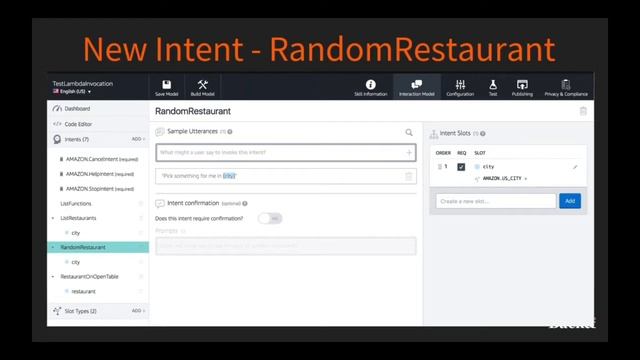The width and height of the screenshot is (640, 360).
Task: Select city slot under RandomRestaurant
Action: coord(76,262)
